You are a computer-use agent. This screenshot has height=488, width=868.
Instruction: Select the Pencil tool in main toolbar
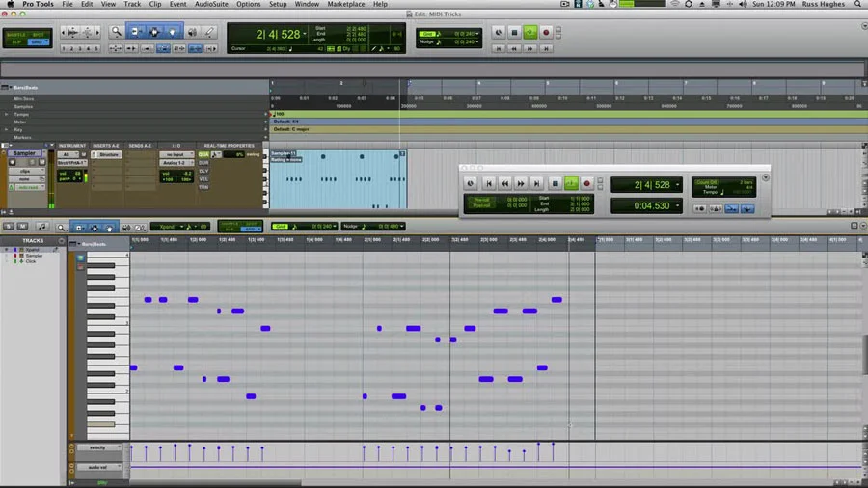pyautogui.click(x=210, y=32)
